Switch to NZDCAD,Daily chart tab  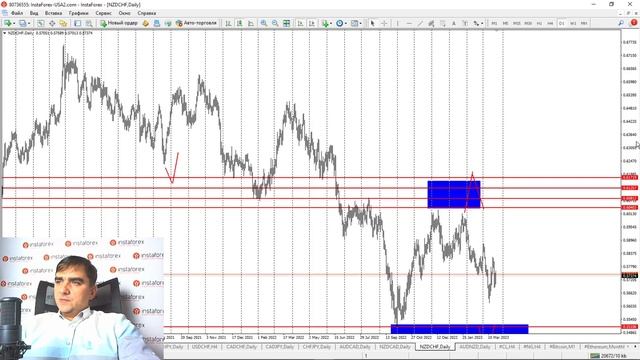(x=395, y=347)
